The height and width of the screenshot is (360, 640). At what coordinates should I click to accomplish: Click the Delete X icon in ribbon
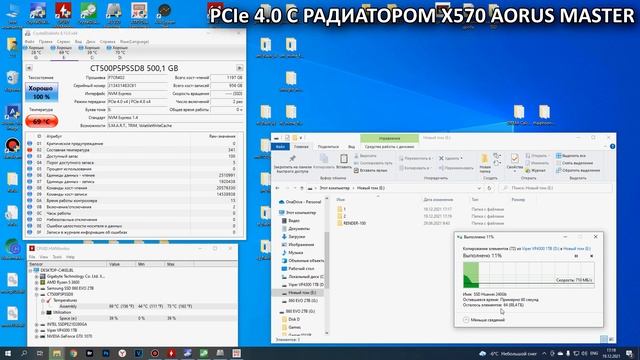(x=441, y=158)
